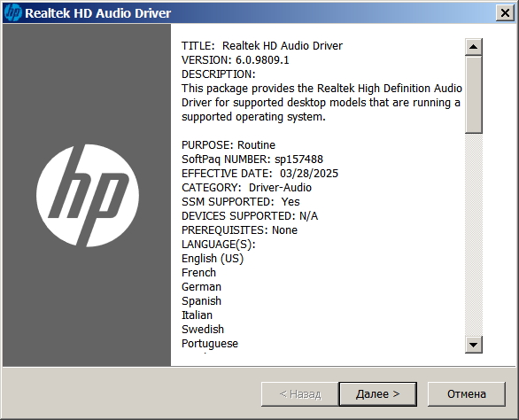This screenshot has width=519, height=420.
Task: Click the < Назад button
Action: pos(300,393)
